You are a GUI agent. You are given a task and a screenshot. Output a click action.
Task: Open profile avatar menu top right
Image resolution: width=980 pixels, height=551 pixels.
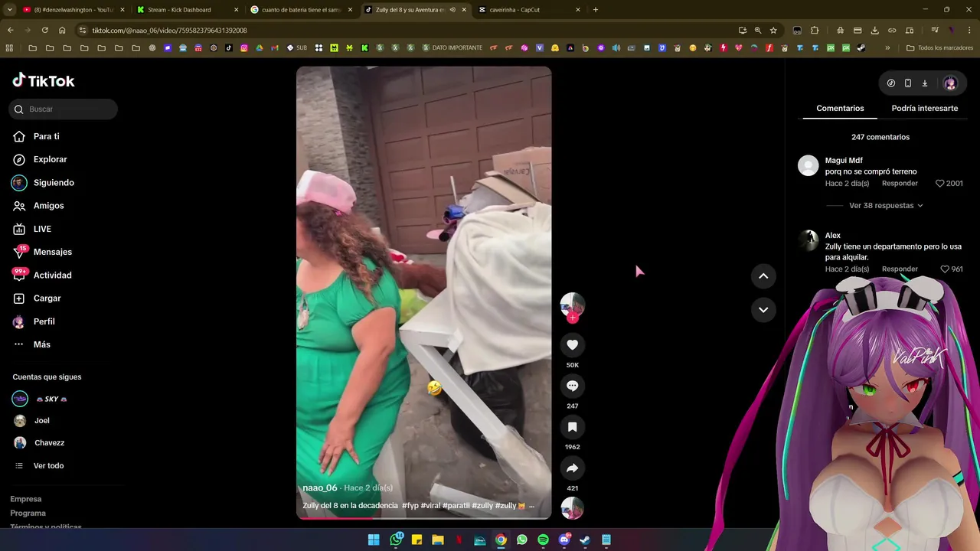950,83
